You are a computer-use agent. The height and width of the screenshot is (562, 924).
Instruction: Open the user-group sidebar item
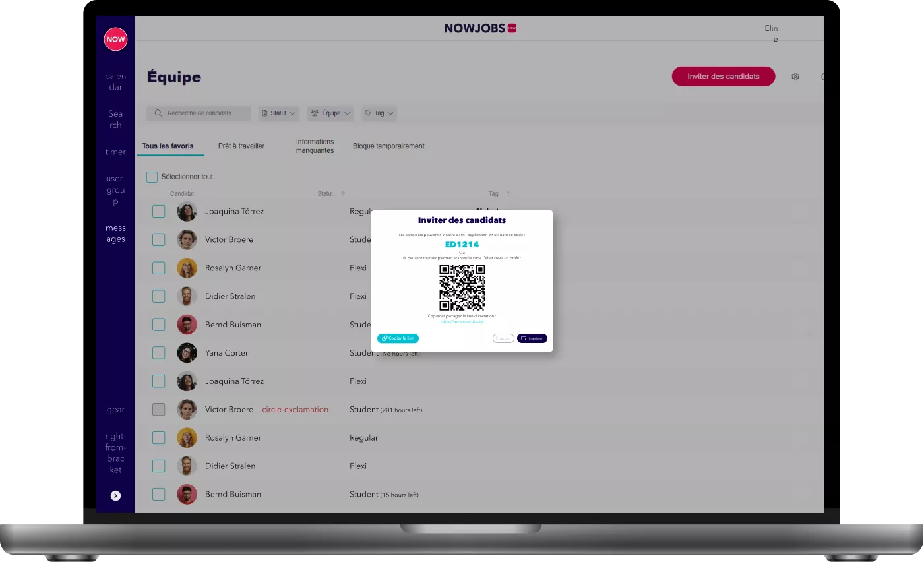click(115, 190)
